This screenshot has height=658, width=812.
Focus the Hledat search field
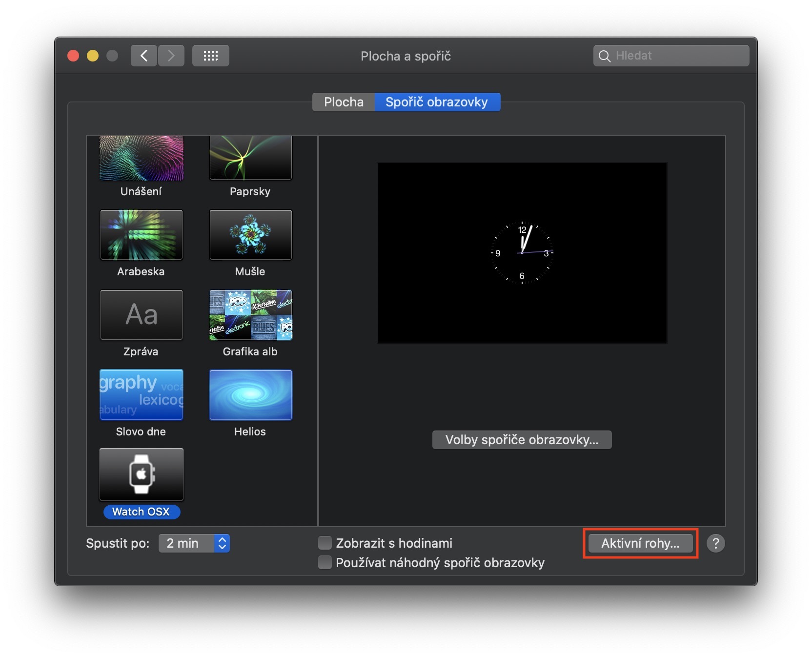[x=671, y=56]
